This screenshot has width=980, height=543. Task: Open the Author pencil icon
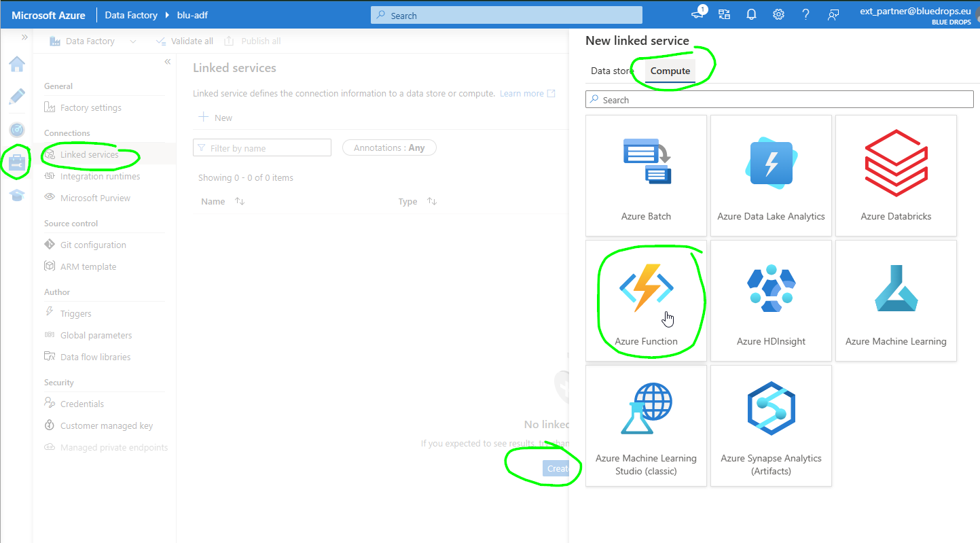tap(17, 97)
